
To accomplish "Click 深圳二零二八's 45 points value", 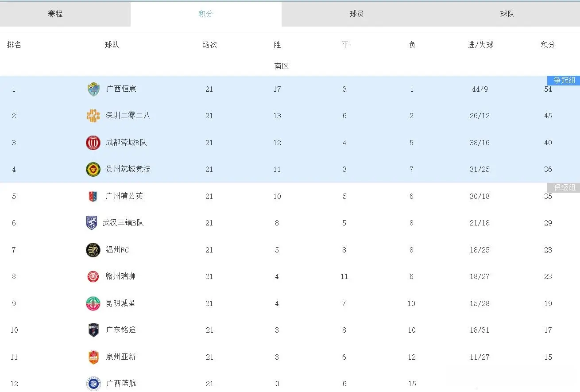I will tap(548, 116).
